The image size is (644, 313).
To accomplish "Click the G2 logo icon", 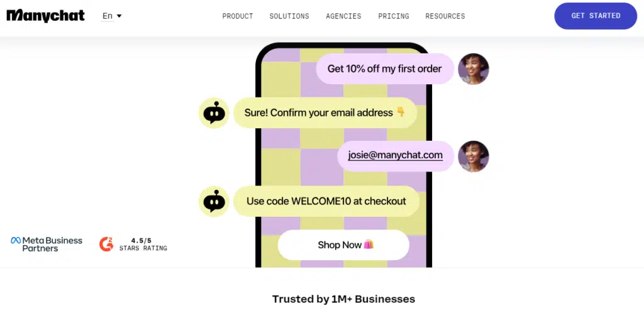I will point(106,244).
